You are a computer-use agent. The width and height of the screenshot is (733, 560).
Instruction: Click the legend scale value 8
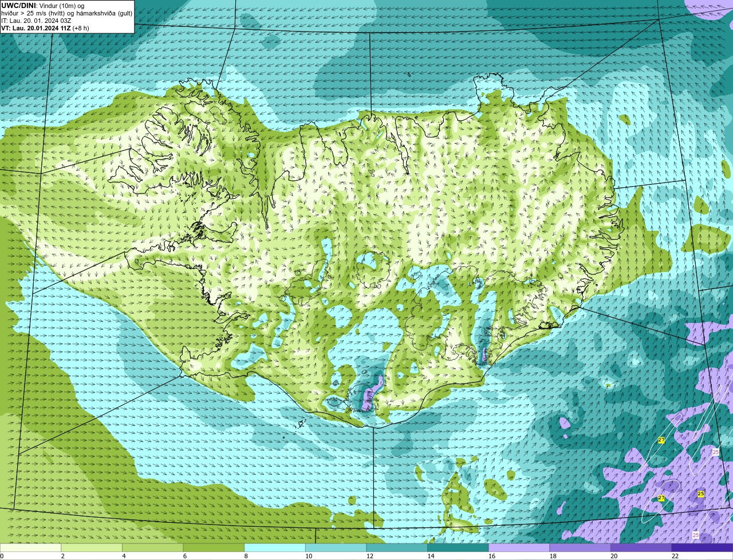point(246,556)
